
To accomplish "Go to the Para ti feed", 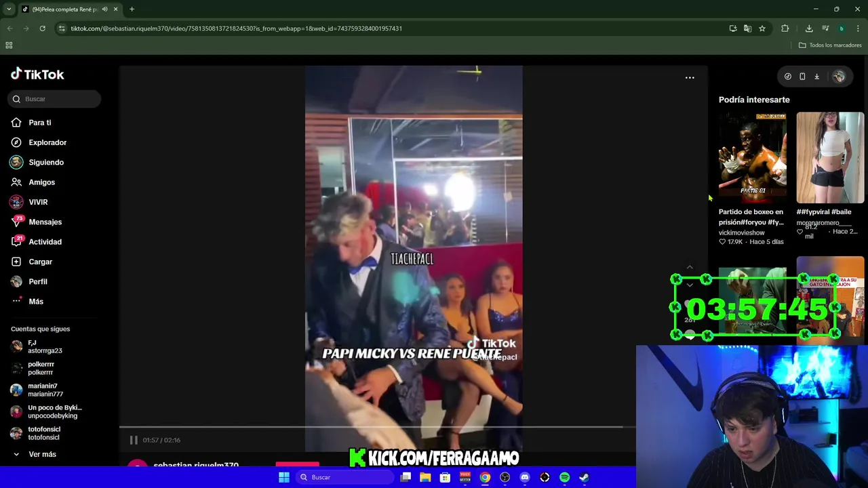I will coord(39,123).
